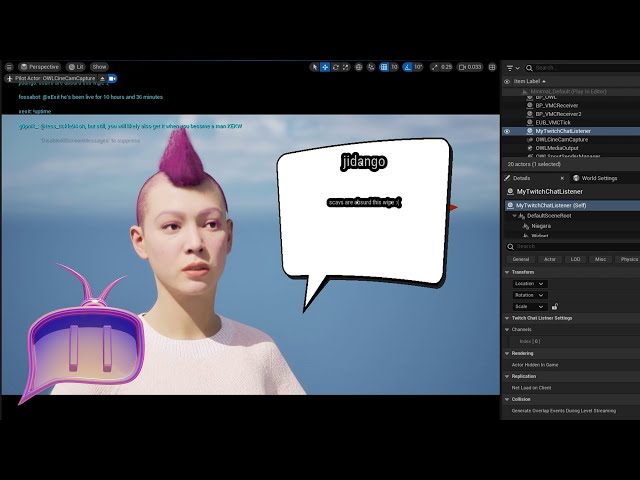The image size is (640, 480).
Task: Click '20 actors (1 selected)' status text
Action: tap(534, 164)
